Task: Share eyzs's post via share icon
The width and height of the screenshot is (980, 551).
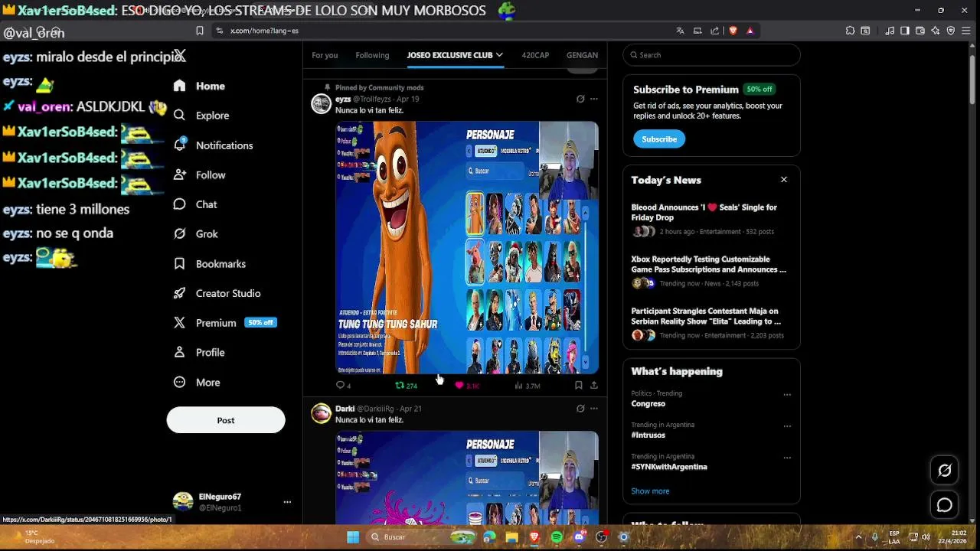Action: point(594,386)
